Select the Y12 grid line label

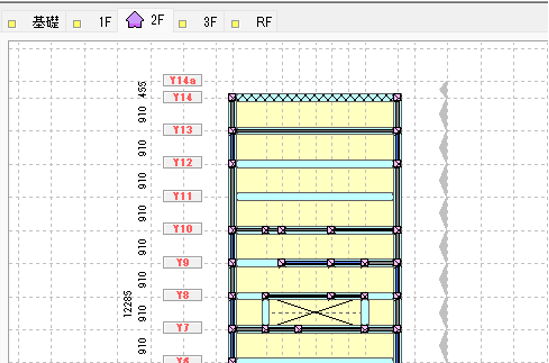(x=182, y=162)
